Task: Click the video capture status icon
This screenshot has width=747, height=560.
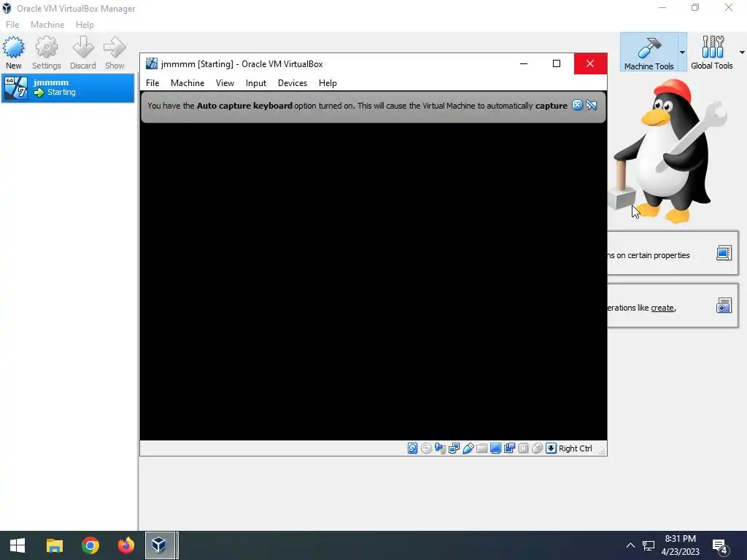Action: point(509,448)
